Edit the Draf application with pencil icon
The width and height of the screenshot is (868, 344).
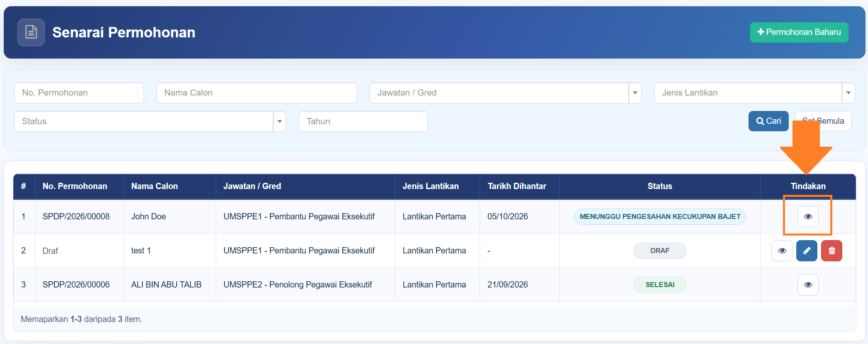click(807, 251)
